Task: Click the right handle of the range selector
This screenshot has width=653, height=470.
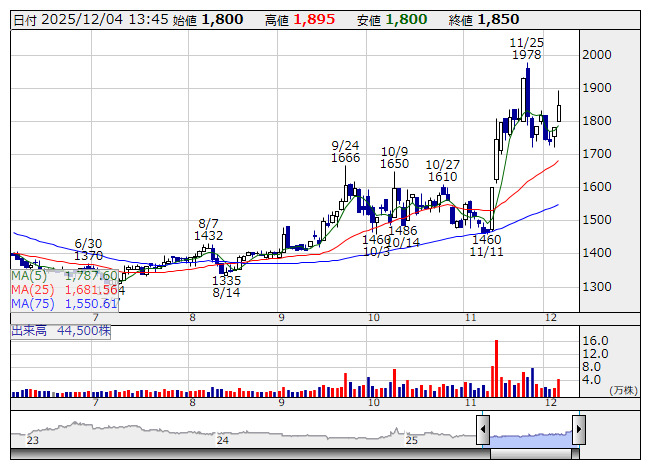Action: click(x=579, y=430)
